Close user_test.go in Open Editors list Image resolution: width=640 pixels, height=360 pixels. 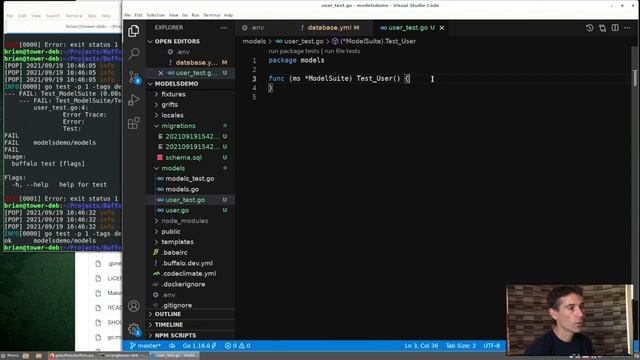click(x=160, y=73)
